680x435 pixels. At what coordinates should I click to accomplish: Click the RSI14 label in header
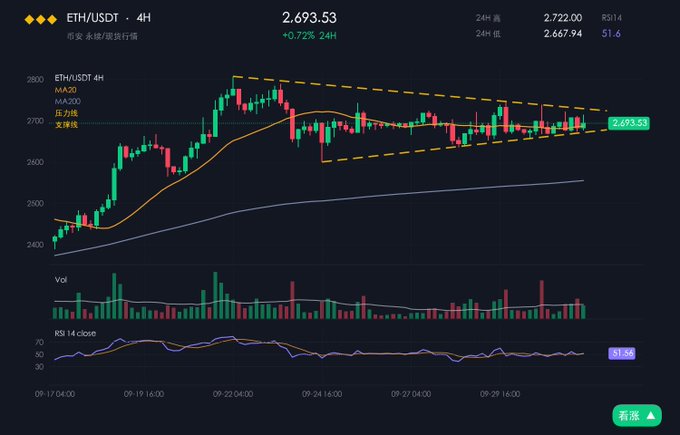click(611, 18)
